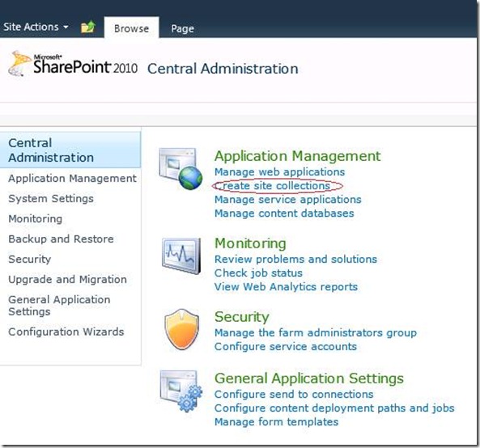Click the SharePoint 2010 logo

(73, 64)
